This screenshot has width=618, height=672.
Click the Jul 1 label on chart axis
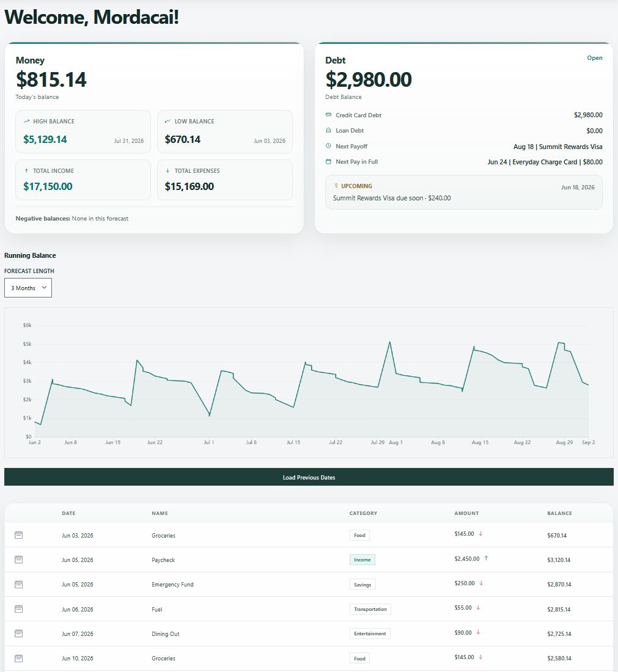pyautogui.click(x=209, y=442)
